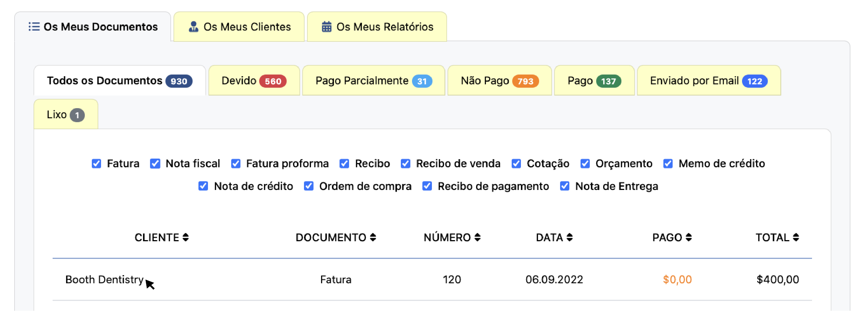Click the 930 badge on Todos os Documentos

[x=179, y=81]
